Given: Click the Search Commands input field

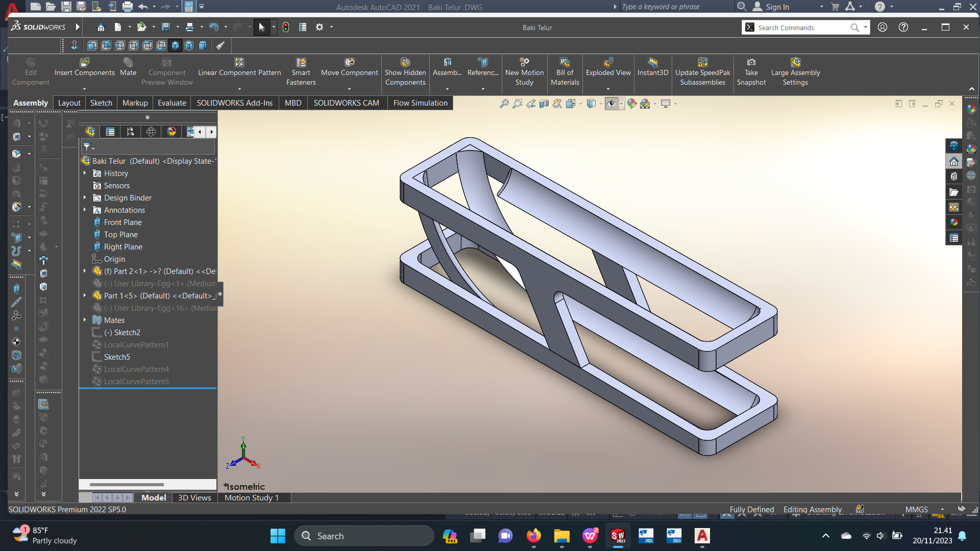Looking at the screenshot, I should [802, 28].
